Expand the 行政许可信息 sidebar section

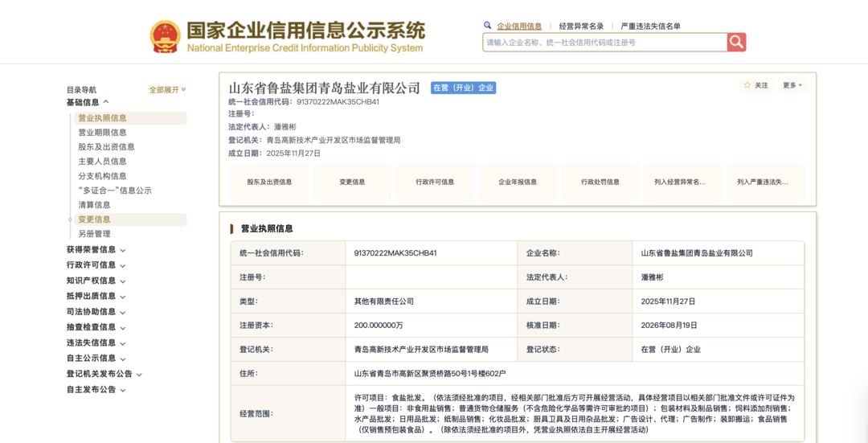click(96, 265)
